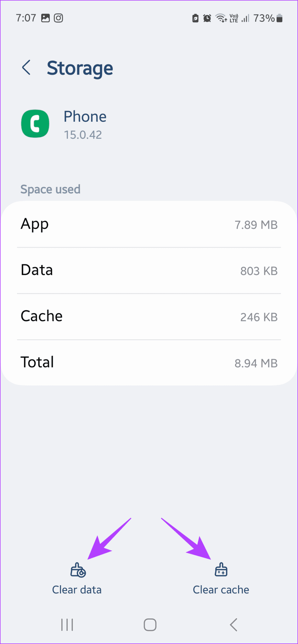The width and height of the screenshot is (298, 644).
Task: Tap the back arrow beside Storage
Action: [x=26, y=68]
